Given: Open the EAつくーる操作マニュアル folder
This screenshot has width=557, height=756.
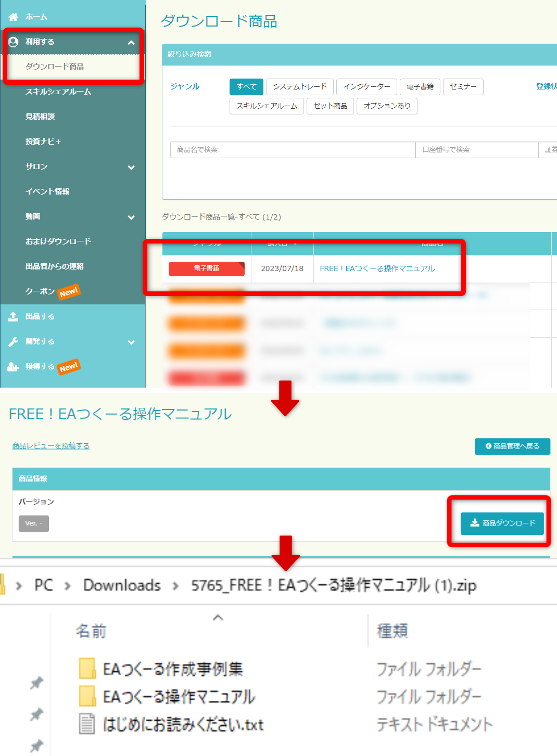Looking at the screenshot, I should pyautogui.click(x=179, y=696).
